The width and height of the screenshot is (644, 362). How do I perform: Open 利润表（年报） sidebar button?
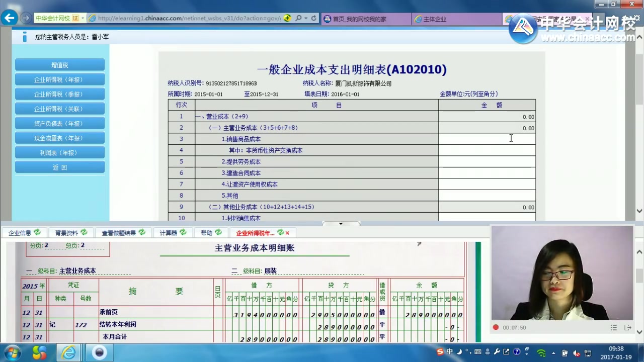pos(60,152)
